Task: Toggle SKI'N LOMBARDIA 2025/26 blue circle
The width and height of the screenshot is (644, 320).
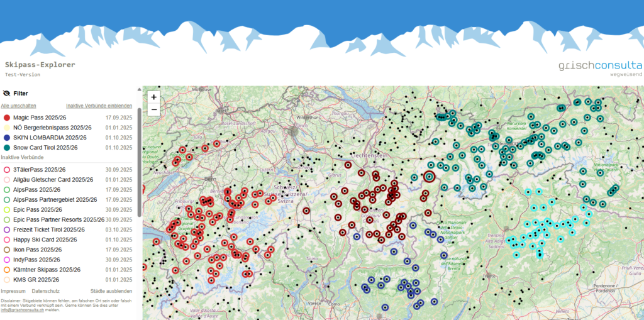Action: [x=6, y=137]
